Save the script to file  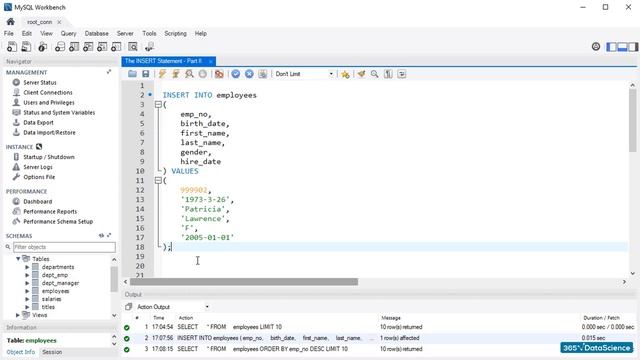pos(145,74)
